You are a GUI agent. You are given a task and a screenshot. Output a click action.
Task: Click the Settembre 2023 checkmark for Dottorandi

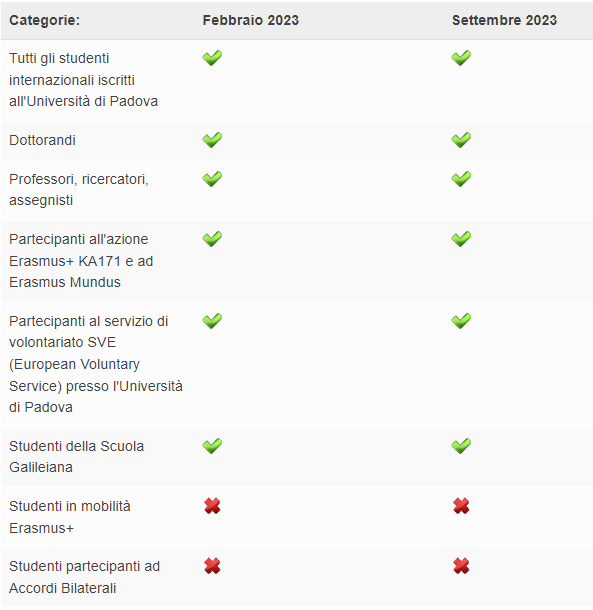tap(461, 140)
